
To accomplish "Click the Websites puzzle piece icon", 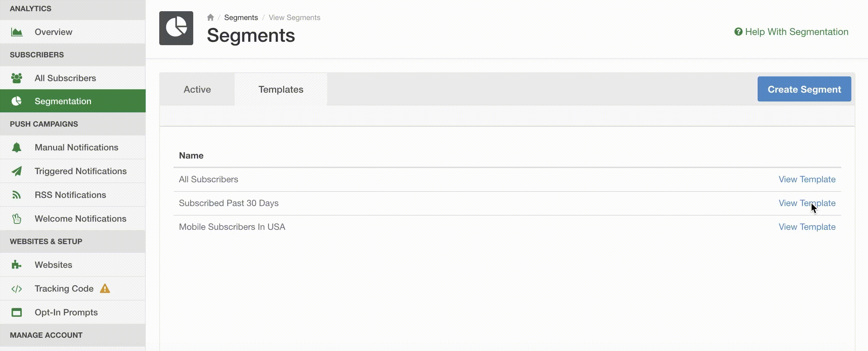I will pos(17,265).
